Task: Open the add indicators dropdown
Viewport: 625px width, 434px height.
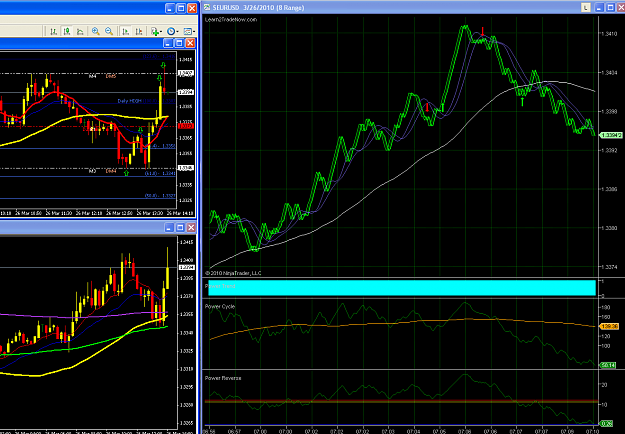Action: tap(156, 31)
